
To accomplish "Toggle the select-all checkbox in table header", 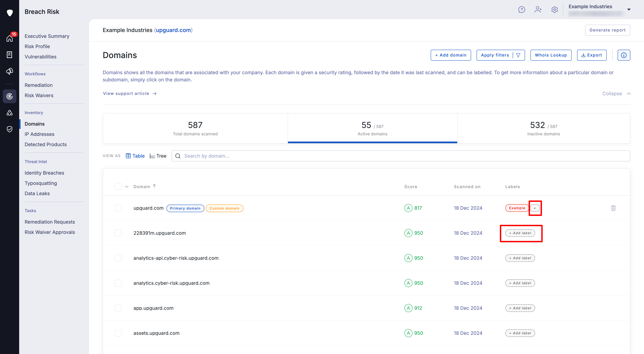I will pyautogui.click(x=118, y=186).
